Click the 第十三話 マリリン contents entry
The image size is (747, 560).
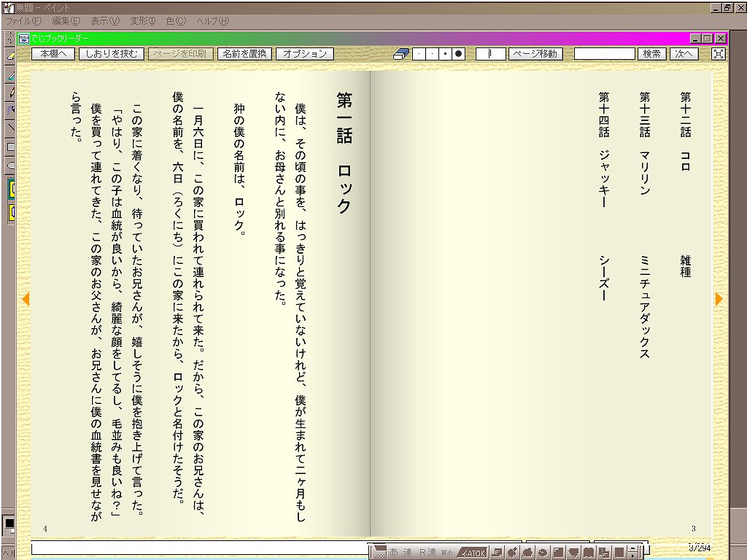coord(645,143)
